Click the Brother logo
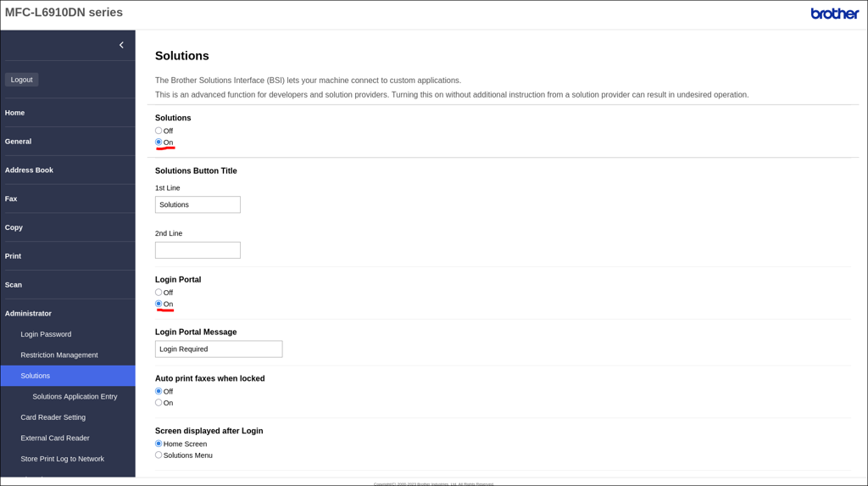Image resolution: width=868 pixels, height=486 pixels. tap(834, 14)
